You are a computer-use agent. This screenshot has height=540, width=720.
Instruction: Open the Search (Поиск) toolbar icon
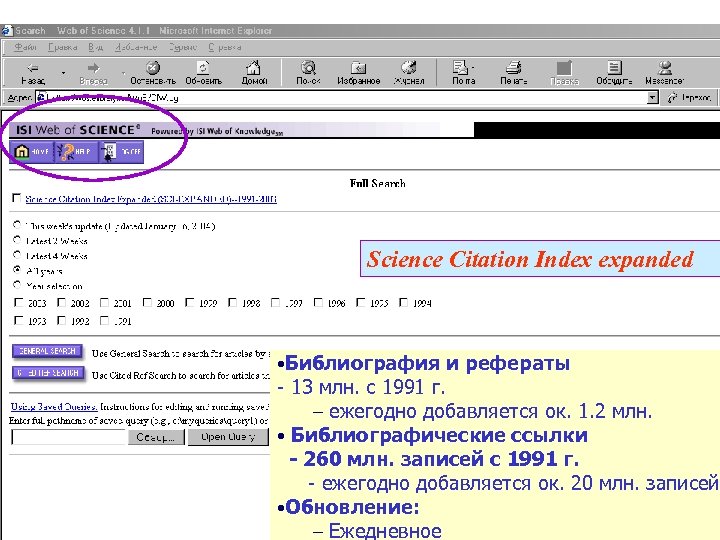[308, 68]
